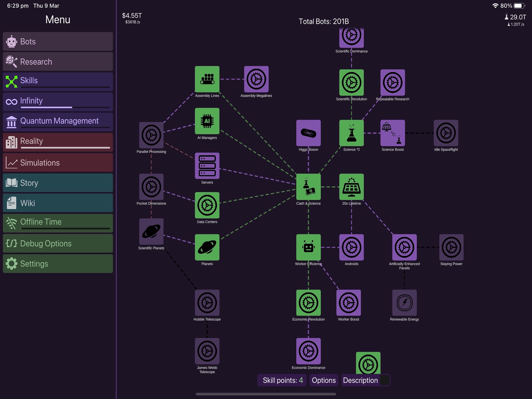Viewport: 532px width, 399px height.
Task: Expand the Infinity menu item
Action: [x=58, y=101]
